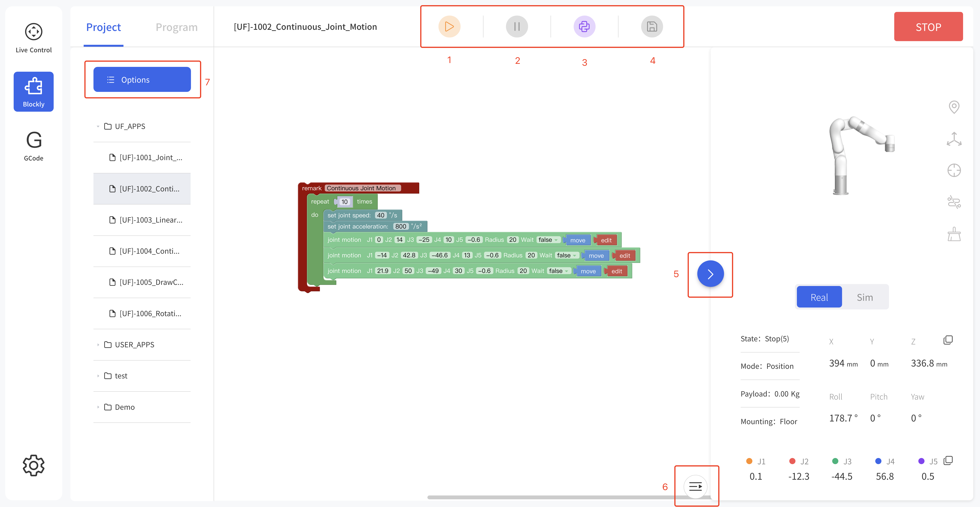Switch to the Project tab

[x=103, y=27]
